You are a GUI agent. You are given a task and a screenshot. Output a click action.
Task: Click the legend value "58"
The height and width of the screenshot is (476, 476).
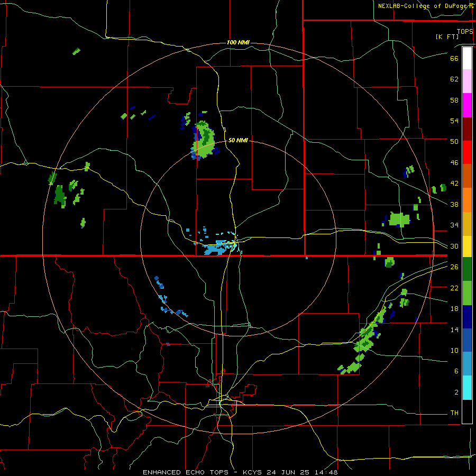[x=454, y=100]
